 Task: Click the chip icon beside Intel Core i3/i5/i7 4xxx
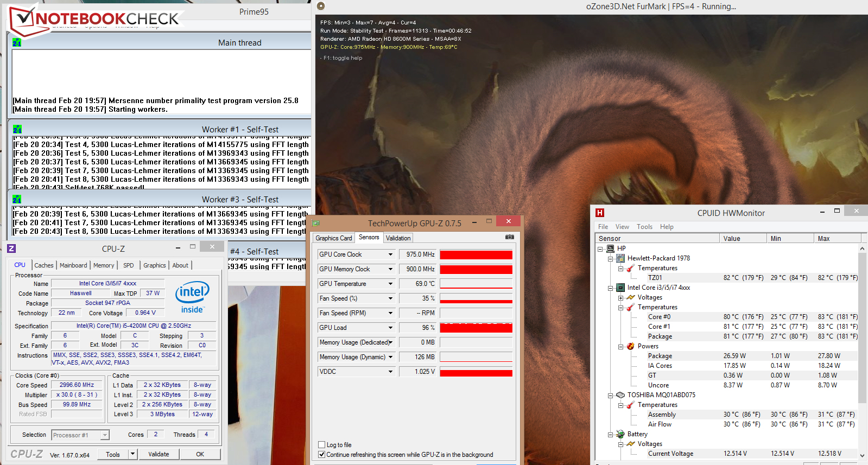(620, 288)
